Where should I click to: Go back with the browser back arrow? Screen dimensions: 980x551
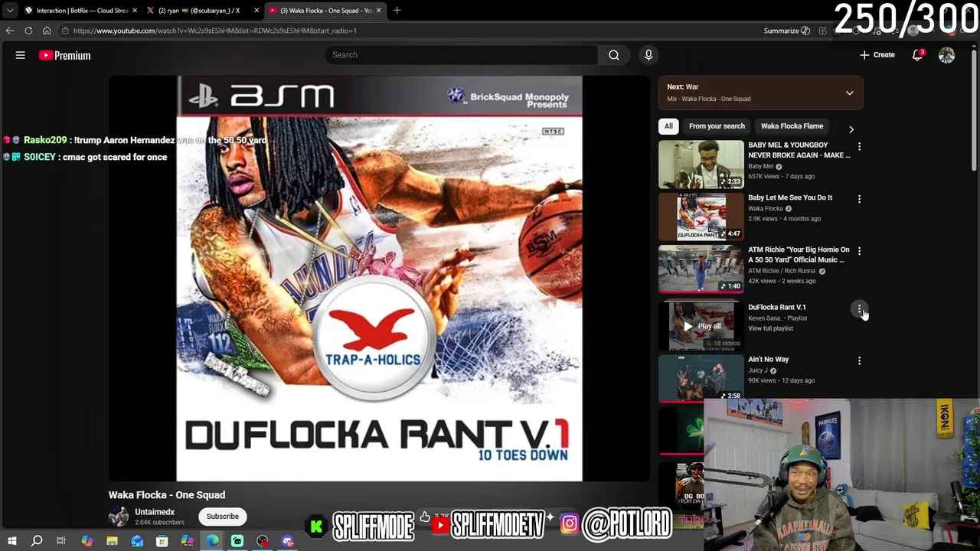pos(10,31)
